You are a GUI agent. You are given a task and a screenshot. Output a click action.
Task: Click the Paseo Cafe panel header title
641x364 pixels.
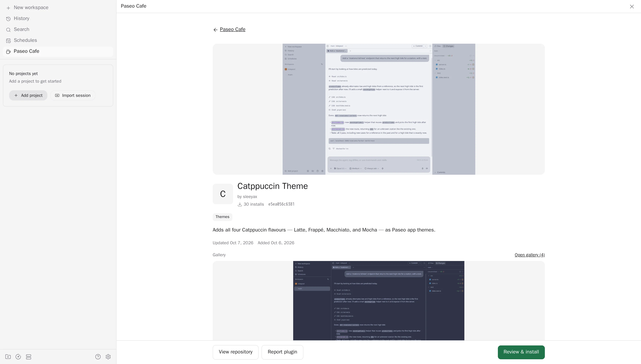pos(133,6)
